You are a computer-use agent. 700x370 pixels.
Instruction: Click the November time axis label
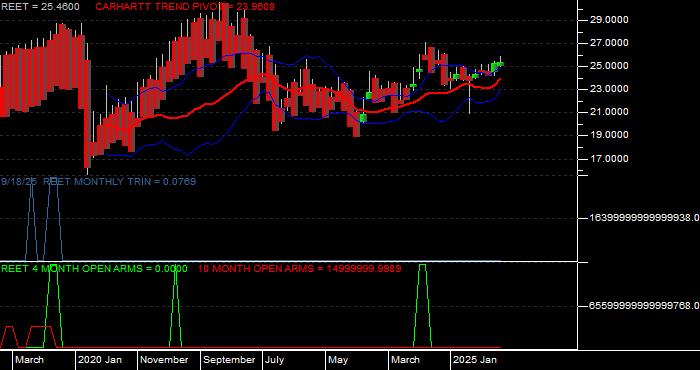point(165,360)
